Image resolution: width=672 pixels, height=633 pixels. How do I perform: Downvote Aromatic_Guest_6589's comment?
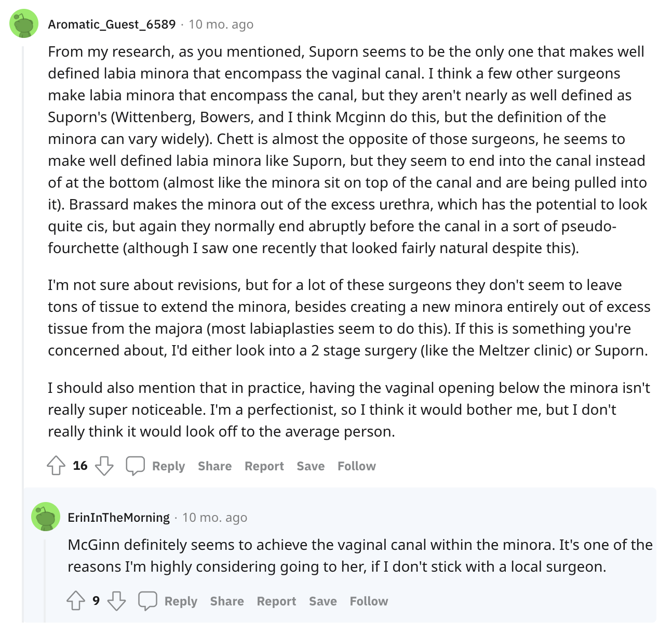pos(104,466)
